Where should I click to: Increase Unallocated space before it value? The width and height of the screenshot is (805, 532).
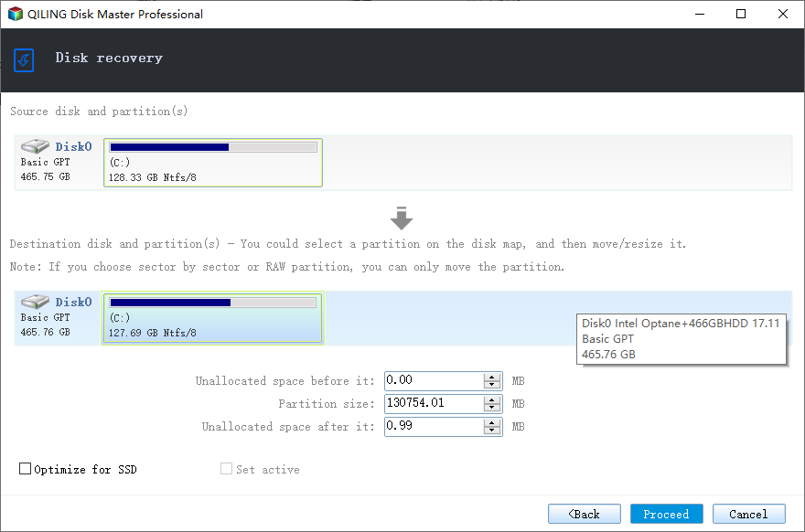click(x=492, y=378)
